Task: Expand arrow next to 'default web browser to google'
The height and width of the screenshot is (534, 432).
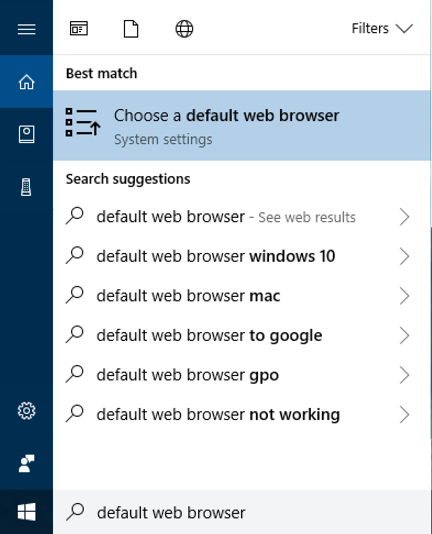Action: click(404, 335)
